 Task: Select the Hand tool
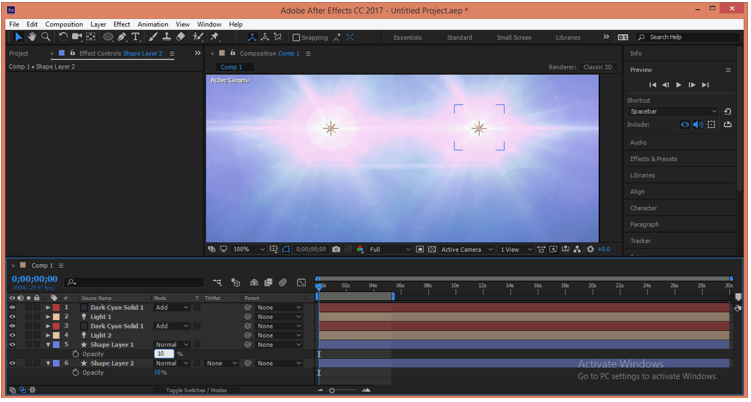click(33, 37)
